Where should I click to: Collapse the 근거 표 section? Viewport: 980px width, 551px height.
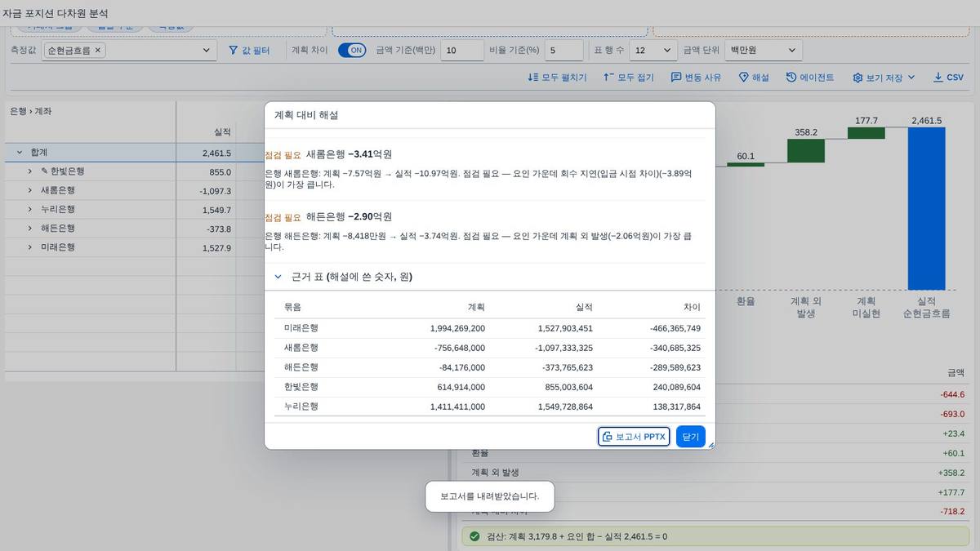[x=278, y=277]
